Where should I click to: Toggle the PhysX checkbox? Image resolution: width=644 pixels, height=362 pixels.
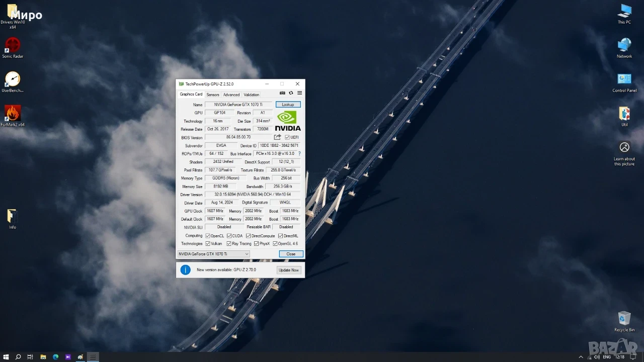(x=256, y=244)
